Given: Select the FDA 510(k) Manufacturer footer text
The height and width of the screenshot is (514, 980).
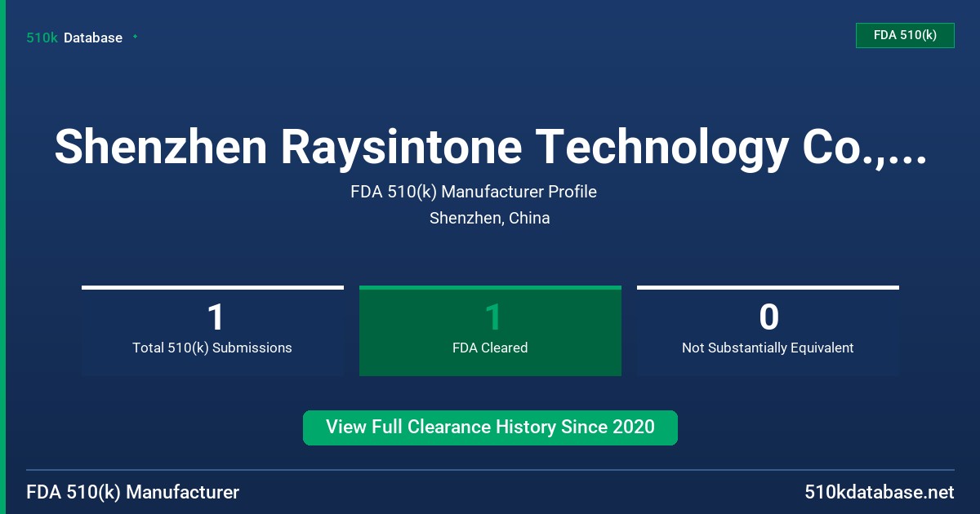Looking at the screenshot, I should (133, 492).
